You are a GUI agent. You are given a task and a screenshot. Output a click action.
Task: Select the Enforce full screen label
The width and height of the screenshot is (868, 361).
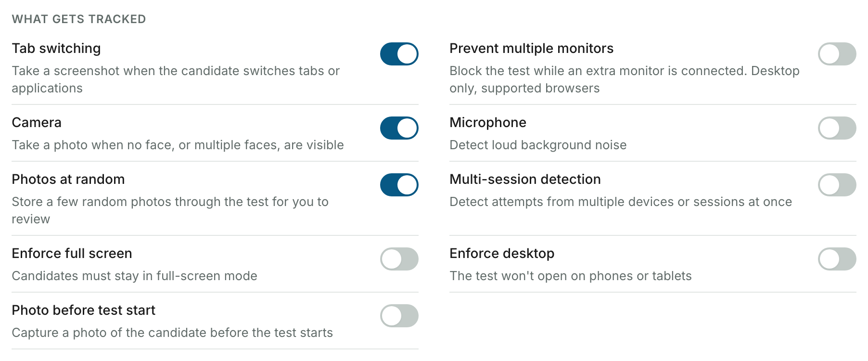(72, 254)
